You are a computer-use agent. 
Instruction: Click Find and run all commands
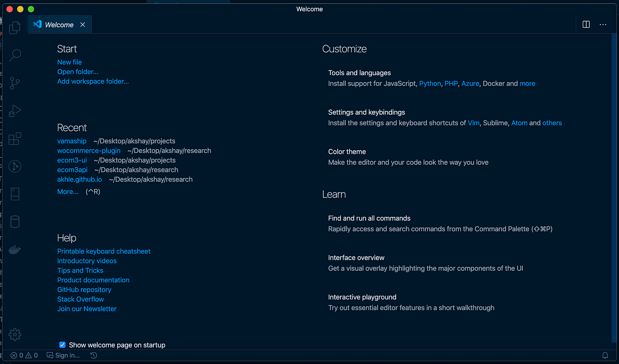tap(369, 218)
